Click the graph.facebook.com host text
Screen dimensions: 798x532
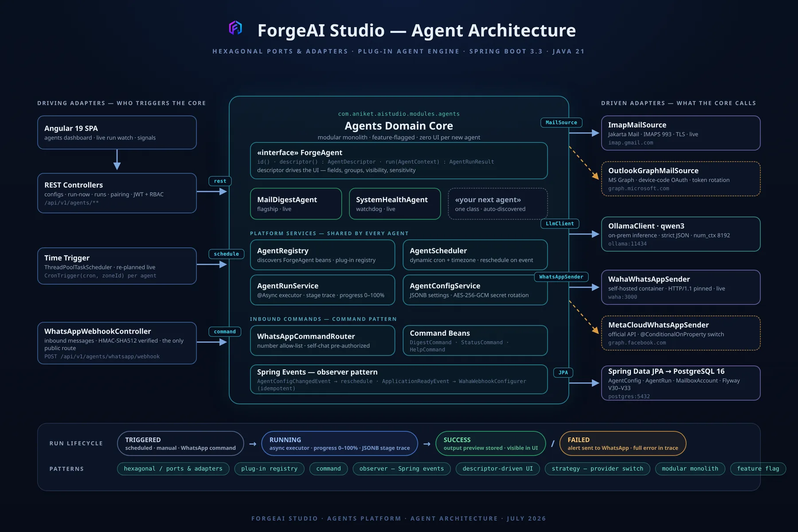(x=637, y=343)
